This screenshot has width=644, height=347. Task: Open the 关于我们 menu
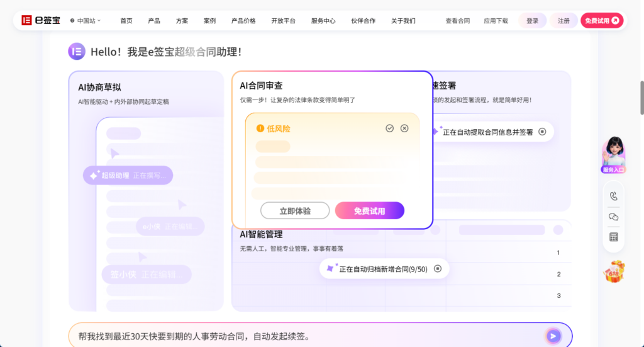(403, 21)
